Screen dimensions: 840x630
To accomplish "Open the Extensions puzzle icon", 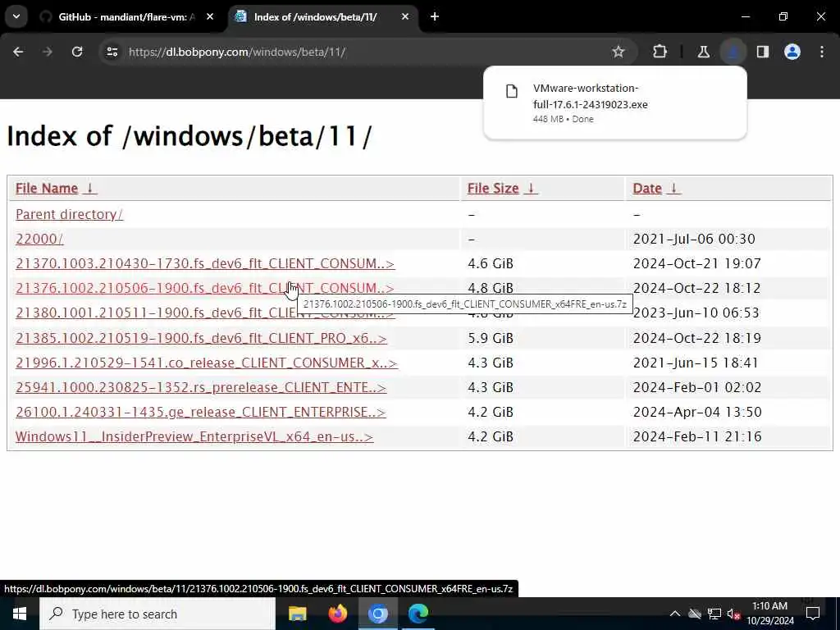I will point(660,52).
